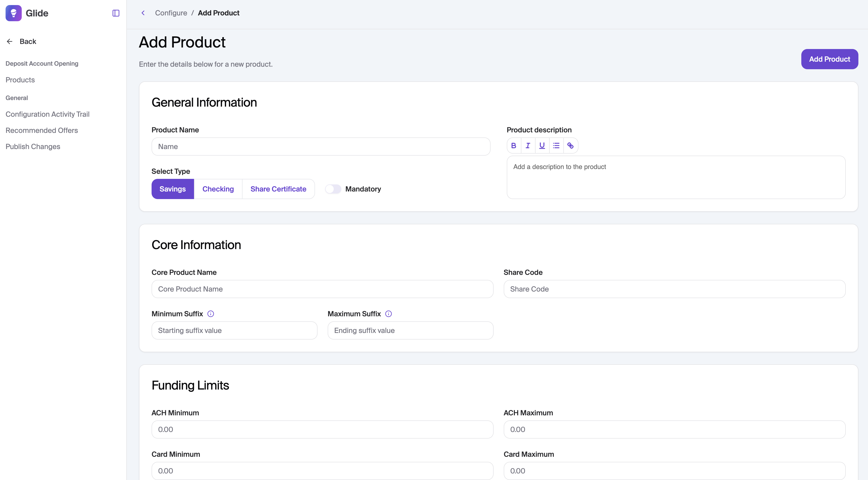Go back using breadcrumb chevron
This screenshot has height=480, width=868.
(143, 13)
